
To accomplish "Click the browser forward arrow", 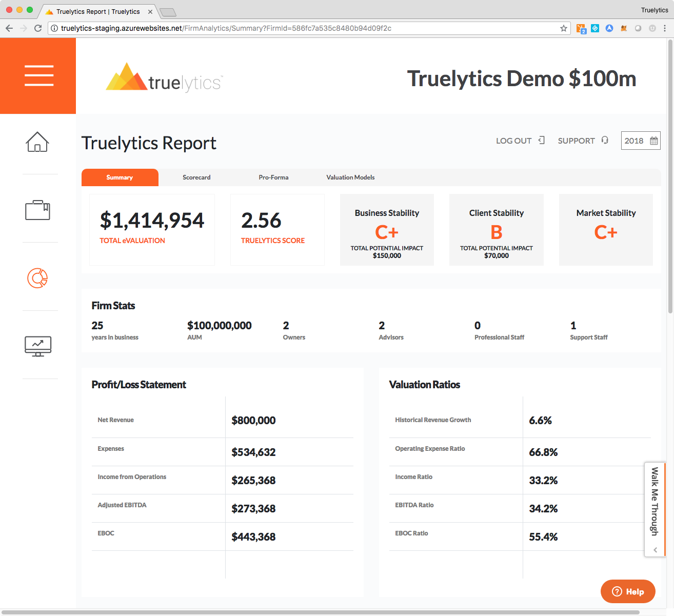I will coord(24,28).
